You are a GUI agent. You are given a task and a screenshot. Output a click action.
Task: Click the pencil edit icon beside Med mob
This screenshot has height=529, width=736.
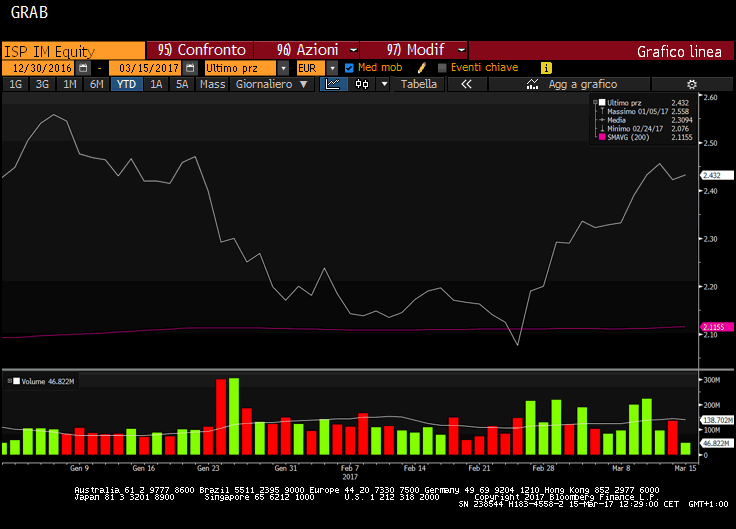[x=423, y=67]
